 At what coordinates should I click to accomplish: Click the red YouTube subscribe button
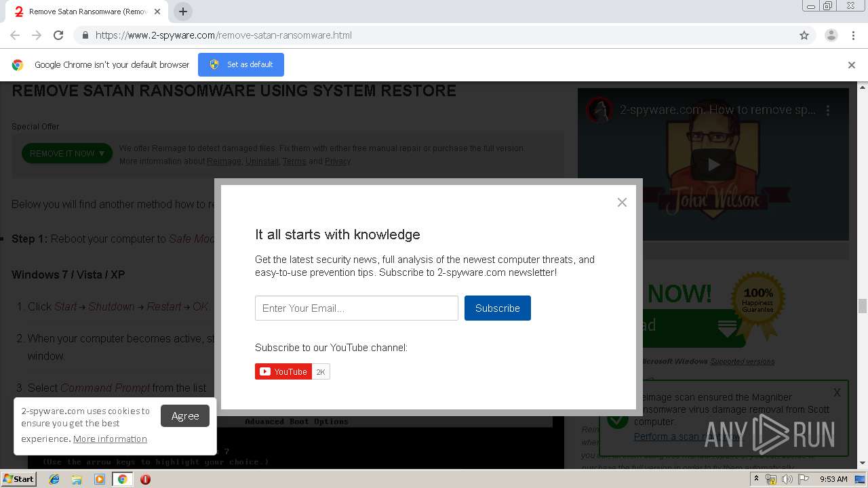pyautogui.click(x=283, y=371)
